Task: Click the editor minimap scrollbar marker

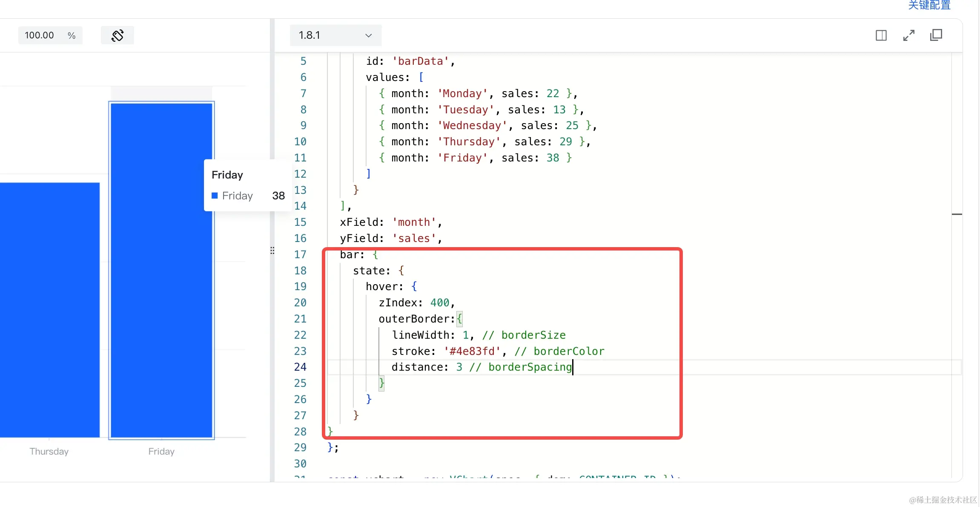Action: 957,214
